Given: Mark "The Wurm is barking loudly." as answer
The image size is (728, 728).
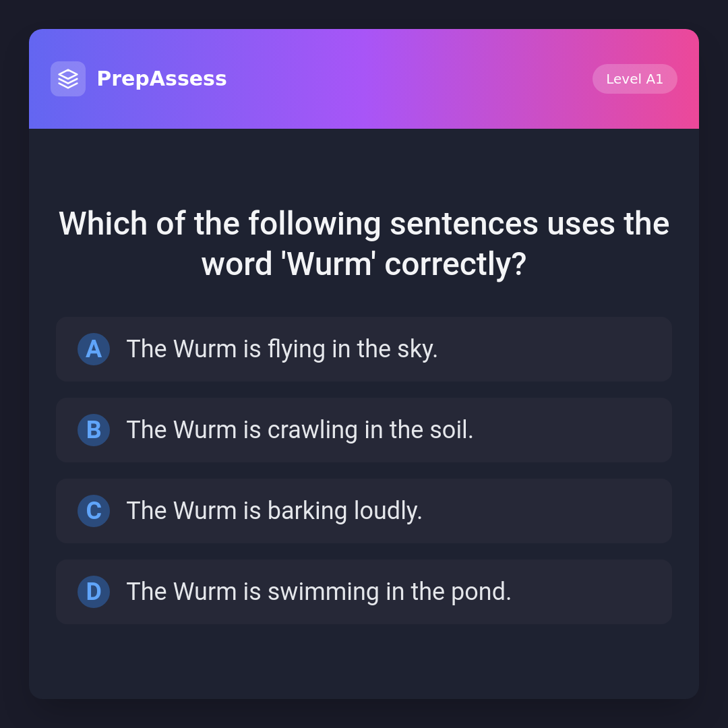Looking at the screenshot, I should point(364,511).
